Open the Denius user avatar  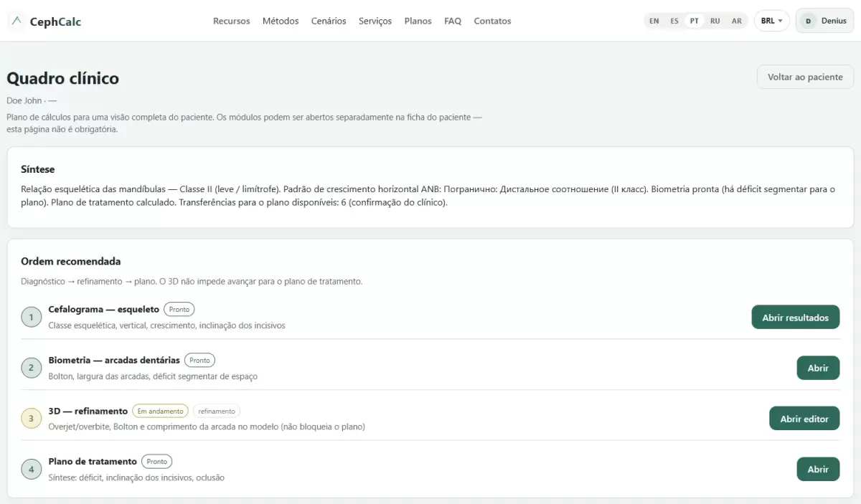pos(809,21)
